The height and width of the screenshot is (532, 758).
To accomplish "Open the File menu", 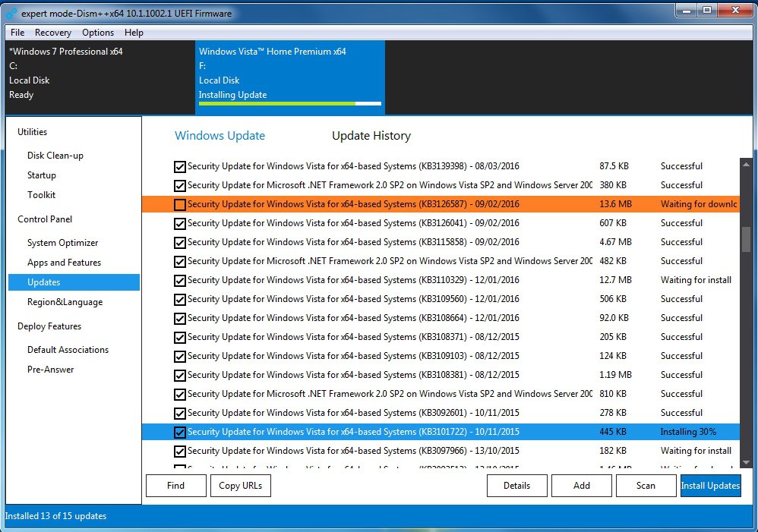I will 17,33.
